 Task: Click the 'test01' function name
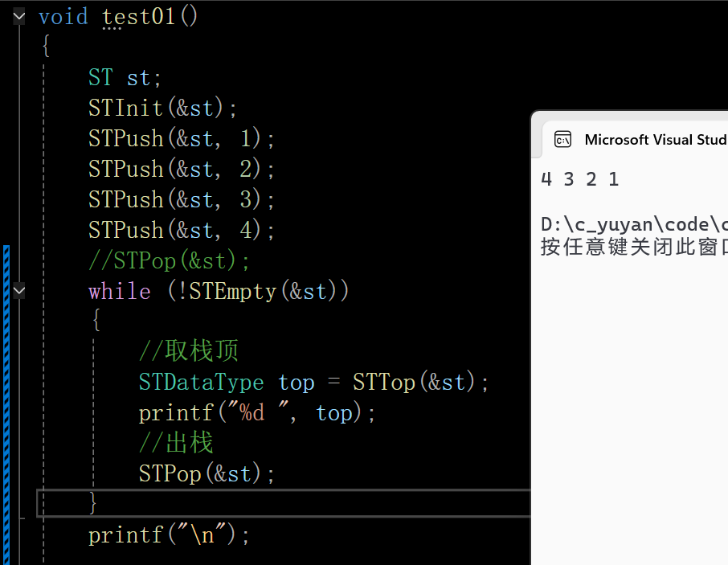[x=138, y=17]
